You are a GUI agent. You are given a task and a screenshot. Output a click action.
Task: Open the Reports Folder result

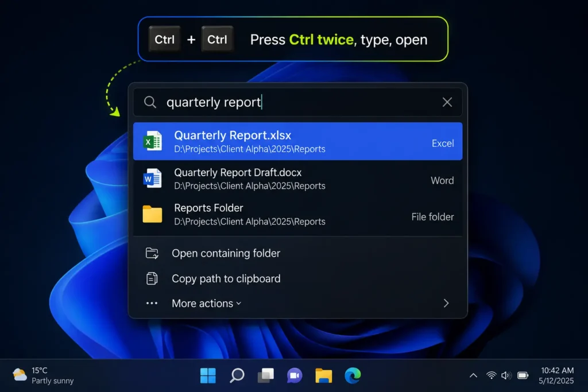point(298,215)
